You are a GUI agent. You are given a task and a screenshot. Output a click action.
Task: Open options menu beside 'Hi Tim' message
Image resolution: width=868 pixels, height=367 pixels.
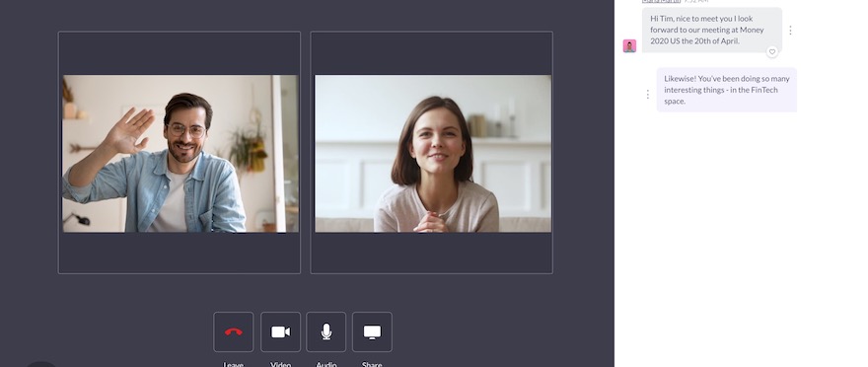(x=790, y=31)
